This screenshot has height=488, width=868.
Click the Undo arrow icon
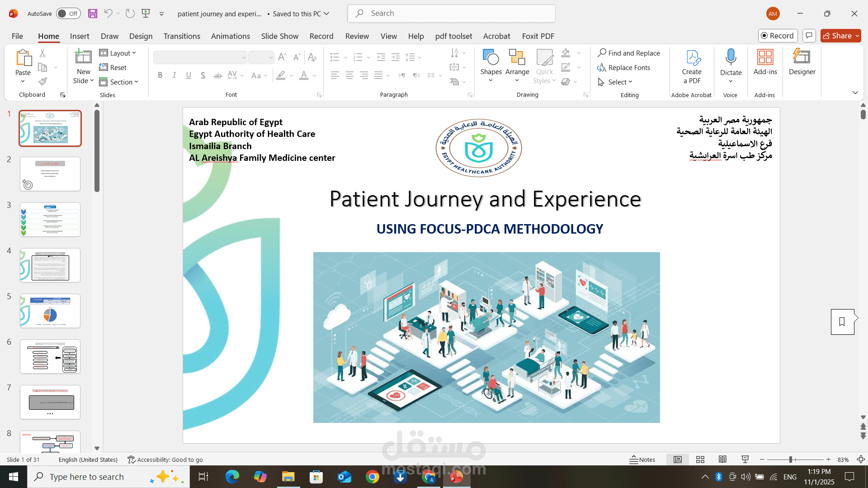tap(108, 14)
